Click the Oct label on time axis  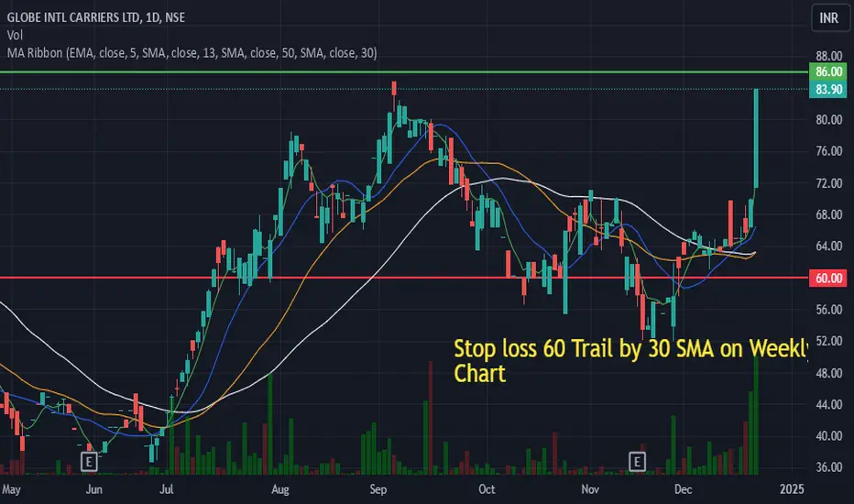click(487, 489)
